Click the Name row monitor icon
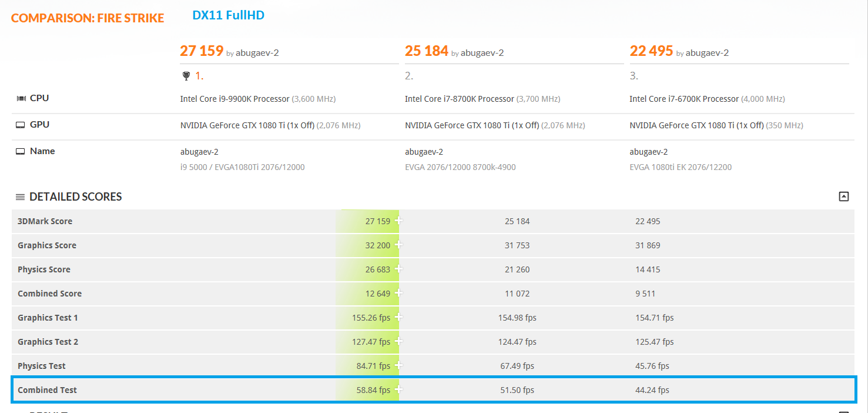Image resolution: width=868 pixels, height=413 pixels. pos(21,151)
